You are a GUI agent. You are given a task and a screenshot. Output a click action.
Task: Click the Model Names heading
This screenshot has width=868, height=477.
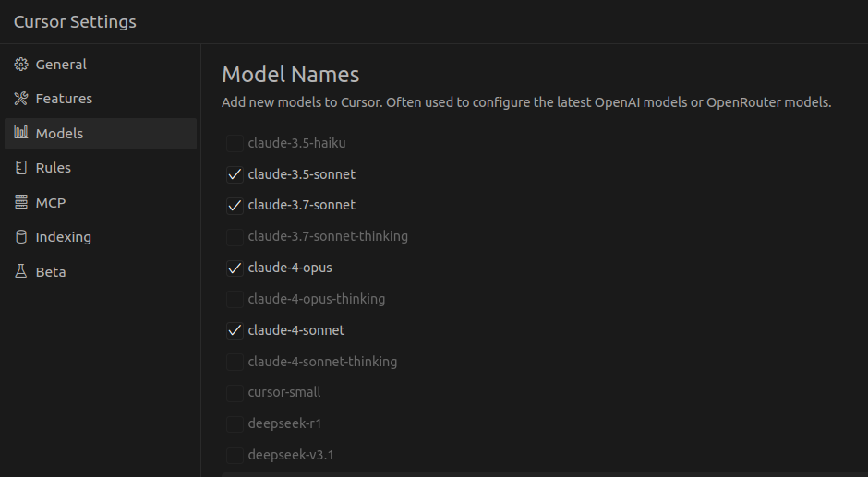(x=291, y=75)
